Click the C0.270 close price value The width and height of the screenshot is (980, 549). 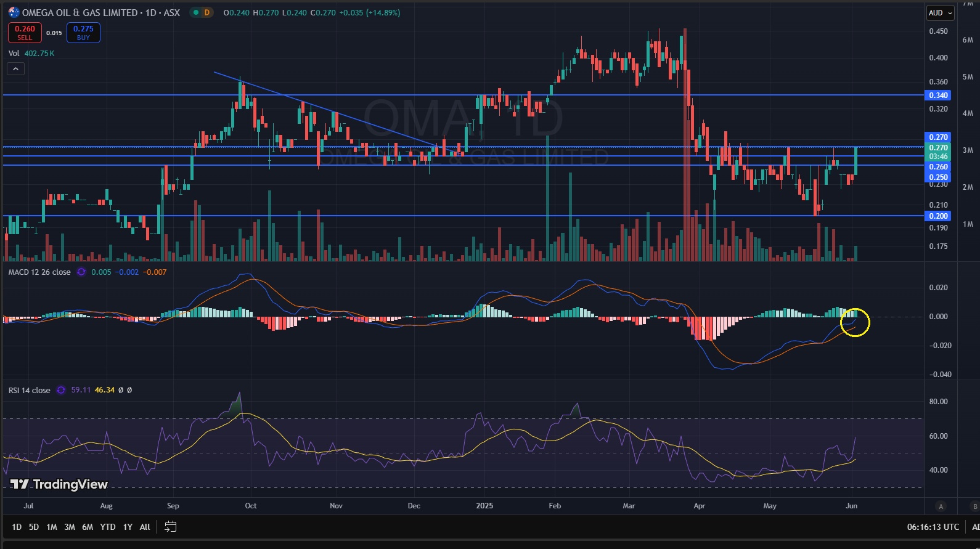pyautogui.click(x=323, y=12)
